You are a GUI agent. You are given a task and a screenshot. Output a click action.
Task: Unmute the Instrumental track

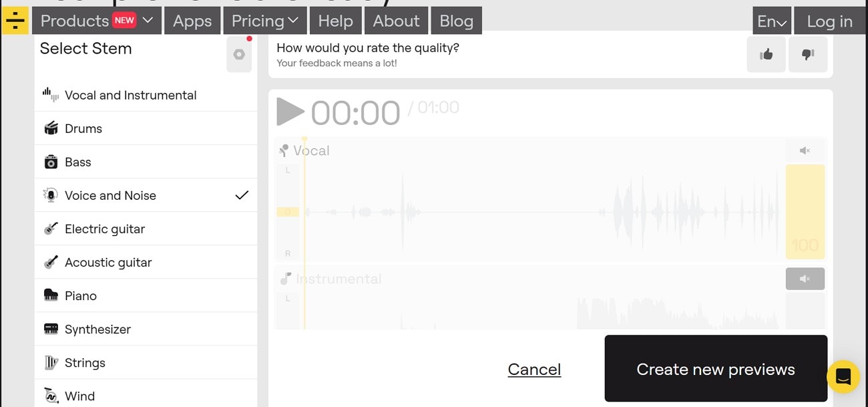[805, 279]
